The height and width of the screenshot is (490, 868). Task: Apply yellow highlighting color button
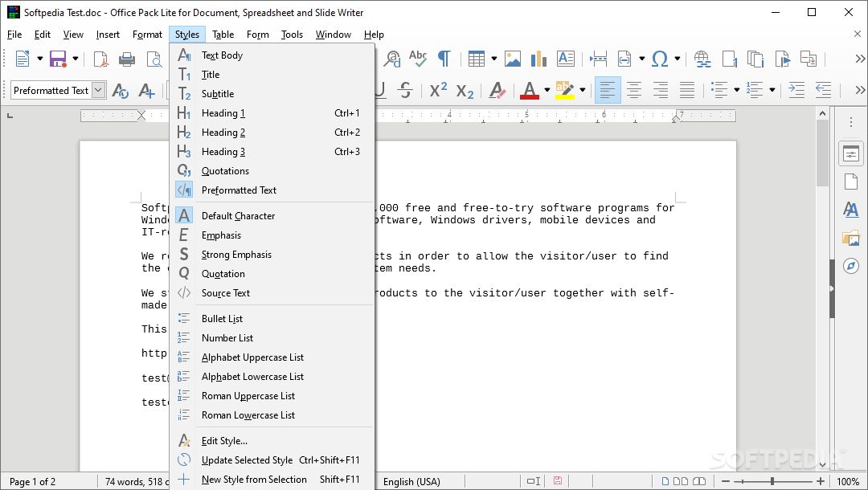click(565, 90)
